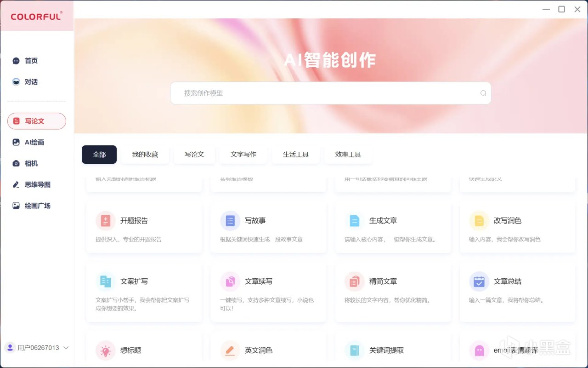
Task: Open the 精简文章 tool card
Action: 393,292
